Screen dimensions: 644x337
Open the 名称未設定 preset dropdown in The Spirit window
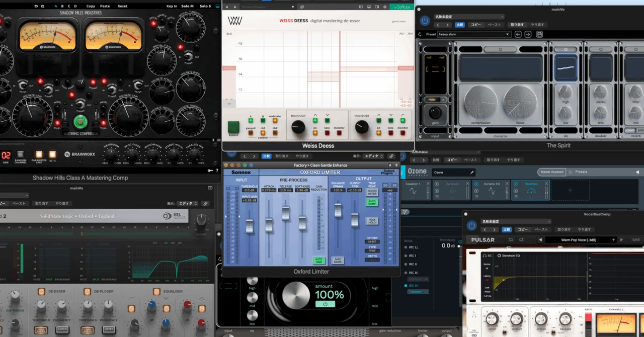click(468, 17)
